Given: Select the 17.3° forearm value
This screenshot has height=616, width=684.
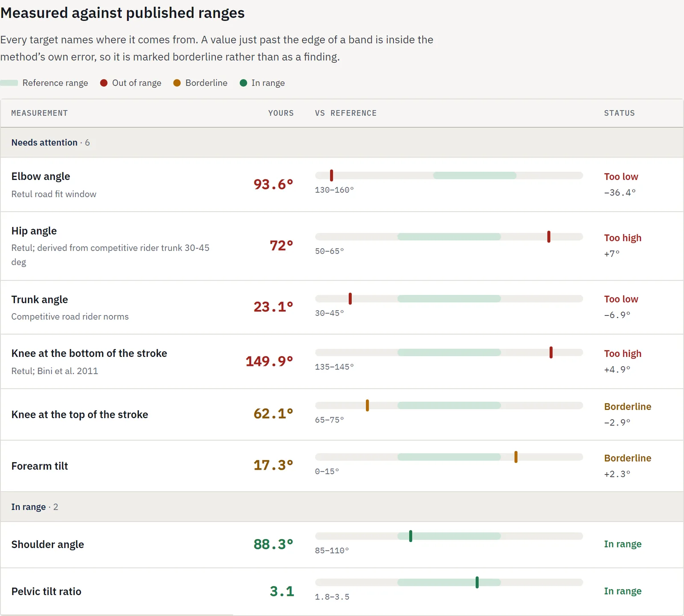Looking at the screenshot, I should click(273, 465).
